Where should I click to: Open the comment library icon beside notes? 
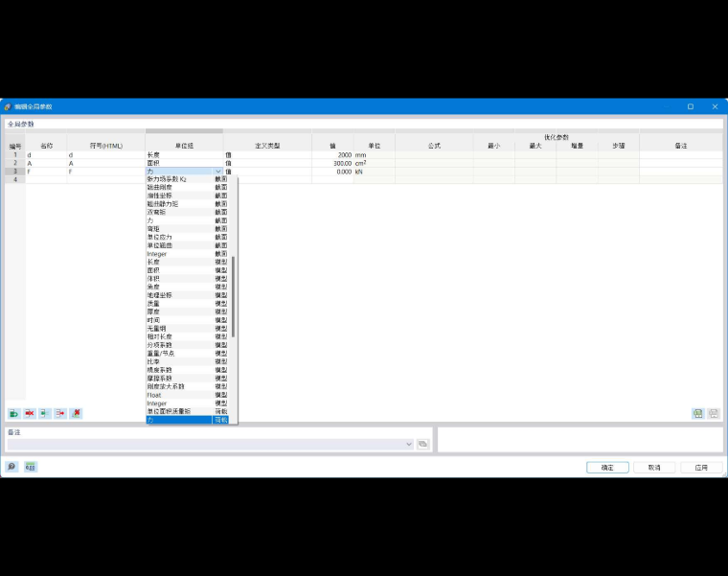pyautogui.click(x=423, y=444)
